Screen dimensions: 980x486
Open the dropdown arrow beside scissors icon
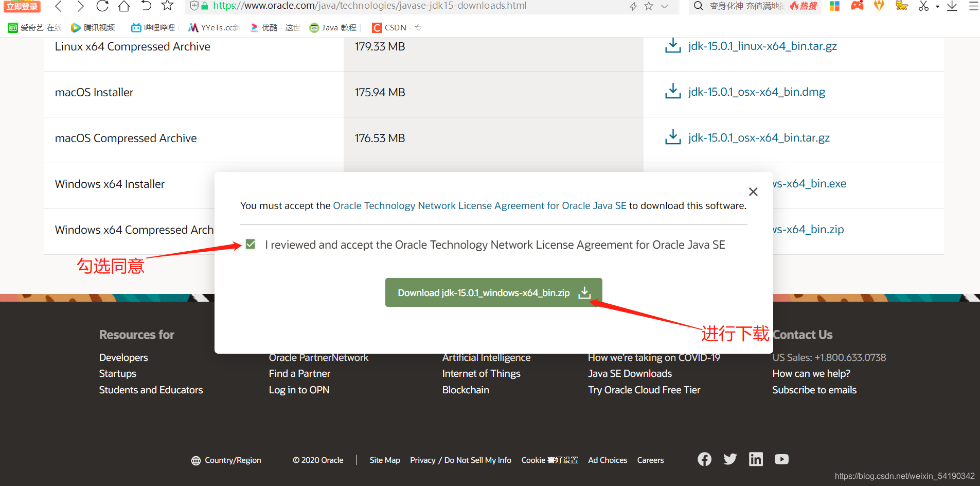[937, 7]
